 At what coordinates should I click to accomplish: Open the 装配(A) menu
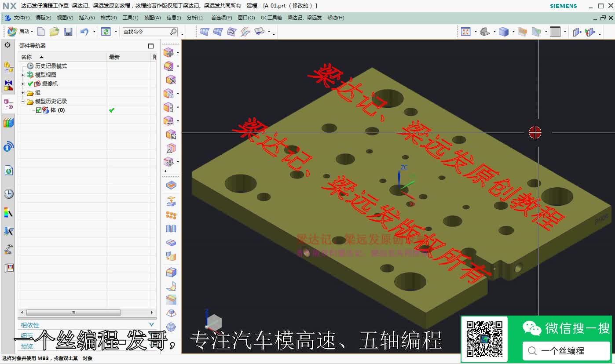click(152, 18)
